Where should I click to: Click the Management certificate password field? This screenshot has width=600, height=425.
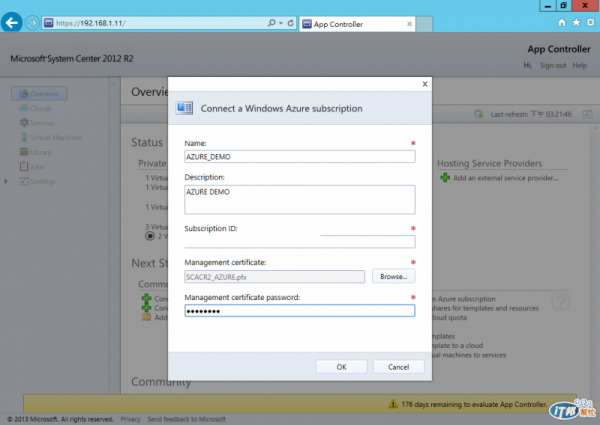pos(300,311)
